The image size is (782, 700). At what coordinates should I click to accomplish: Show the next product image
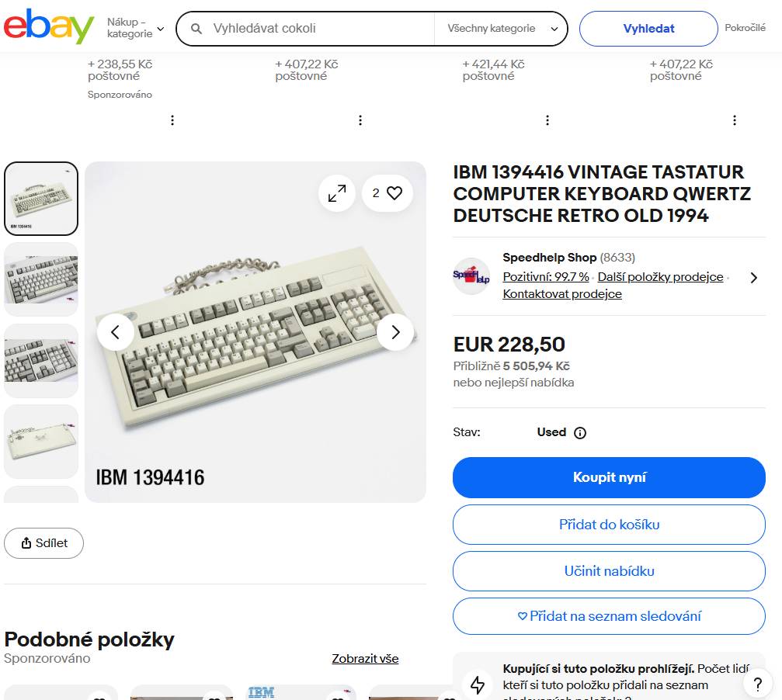[395, 332]
